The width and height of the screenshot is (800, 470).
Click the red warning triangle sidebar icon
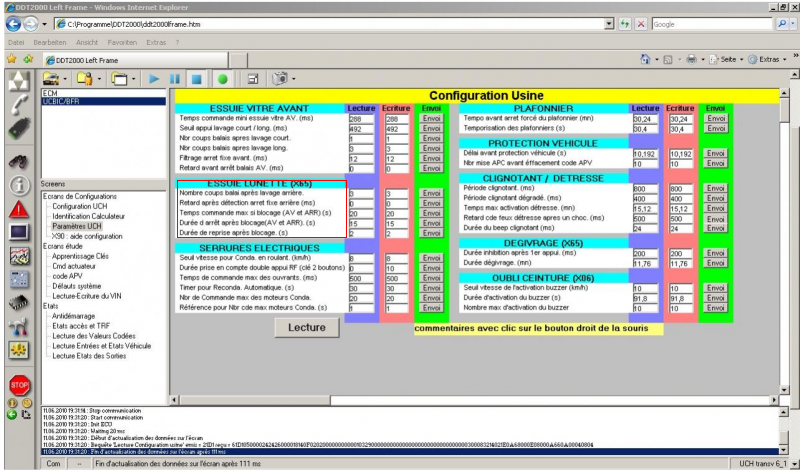coord(19,209)
